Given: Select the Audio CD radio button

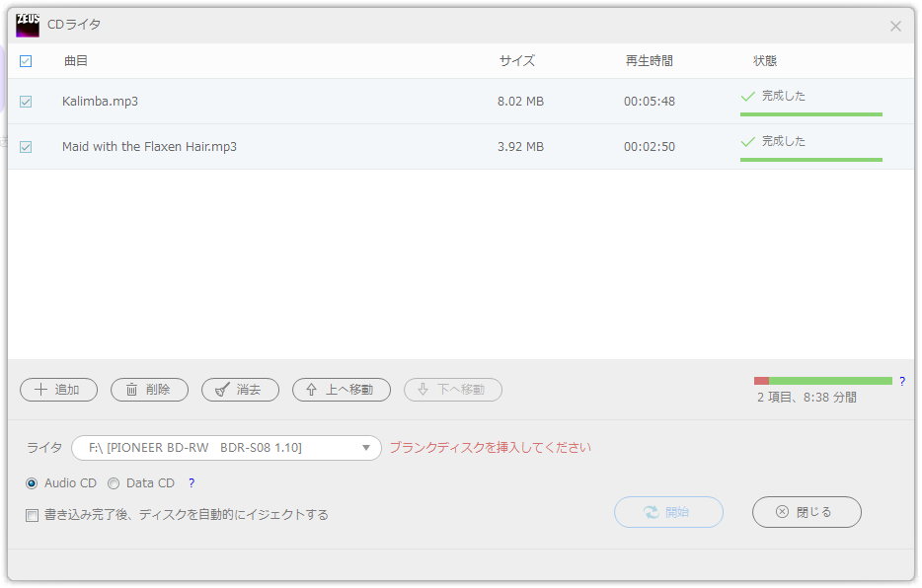Looking at the screenshot, I should 32,483.
